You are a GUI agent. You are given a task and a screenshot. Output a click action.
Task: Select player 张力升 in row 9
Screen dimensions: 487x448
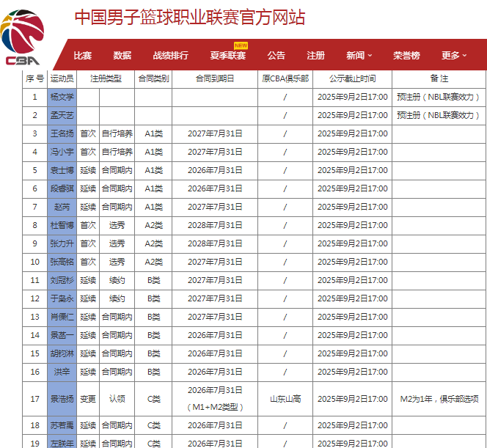[62, 243]
